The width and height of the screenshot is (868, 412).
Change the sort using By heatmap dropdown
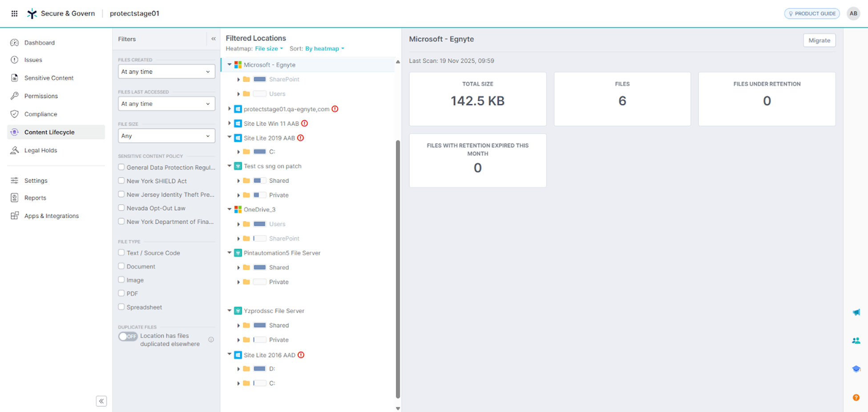tap(324, 48)
